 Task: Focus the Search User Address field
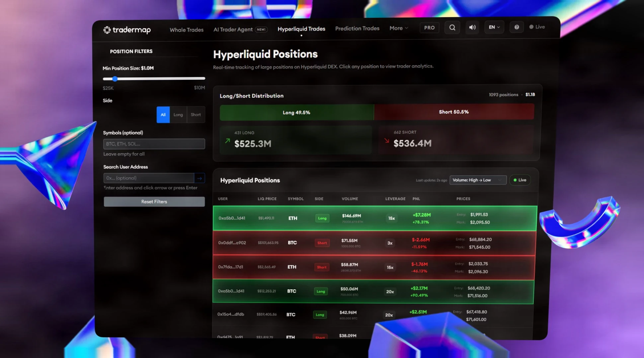pos(149,178)
